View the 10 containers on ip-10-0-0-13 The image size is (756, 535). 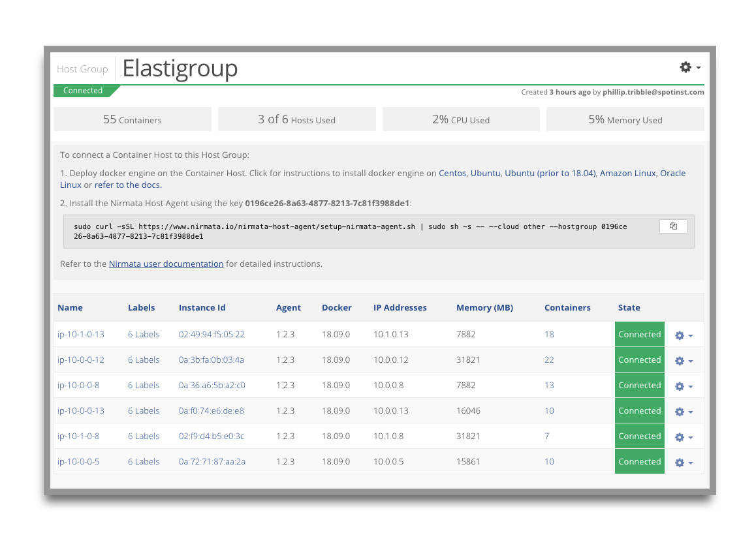coord(549,410)
